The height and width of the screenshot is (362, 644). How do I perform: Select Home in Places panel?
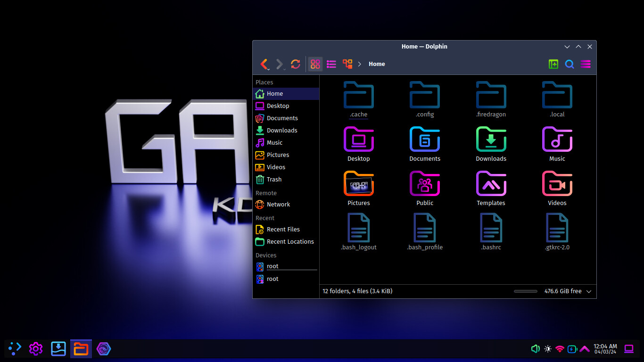[x=286, y=94]
